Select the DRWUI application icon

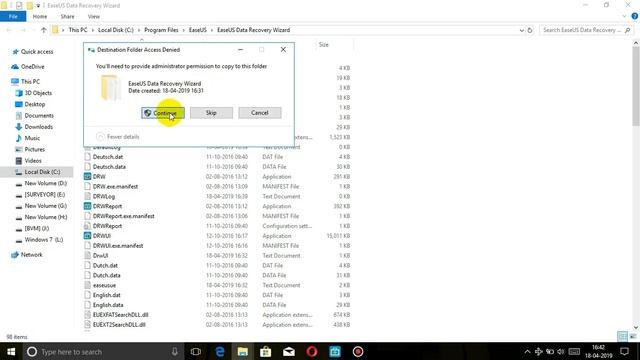point(87,236)
